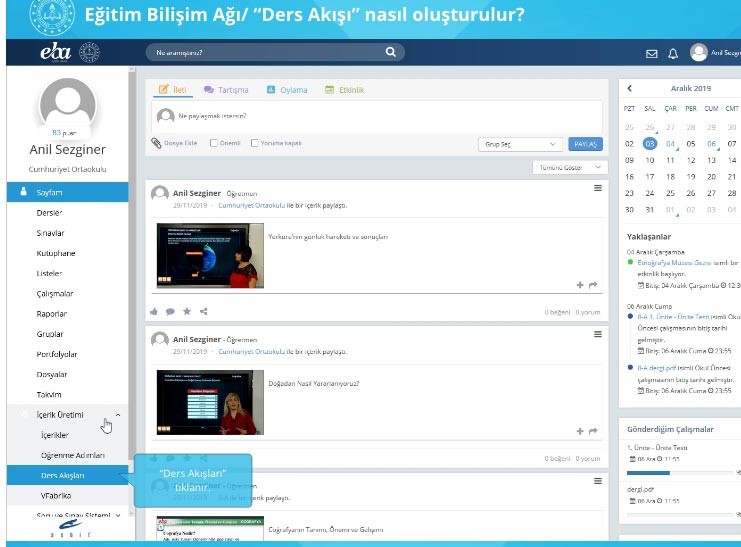Collapse the İçerik Üretimi menu section
This screenshot has width=741, height=547.
coord(118,415)
